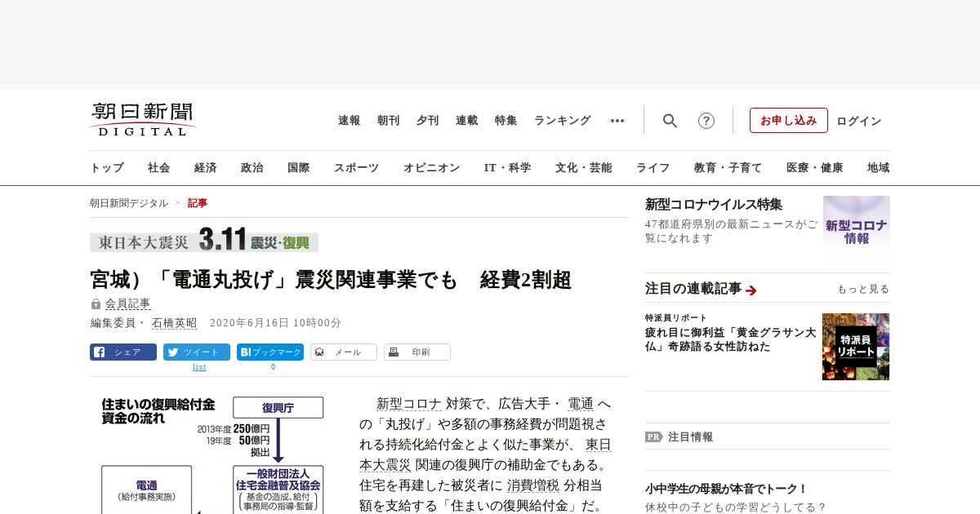Open 特派員リポート thumbnail image

[x=856, y=347]
